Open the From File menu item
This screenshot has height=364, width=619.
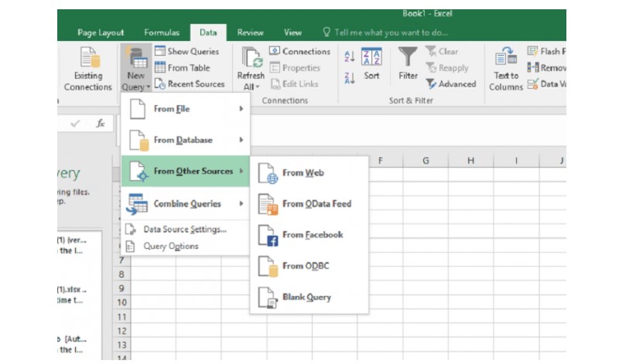186,109
